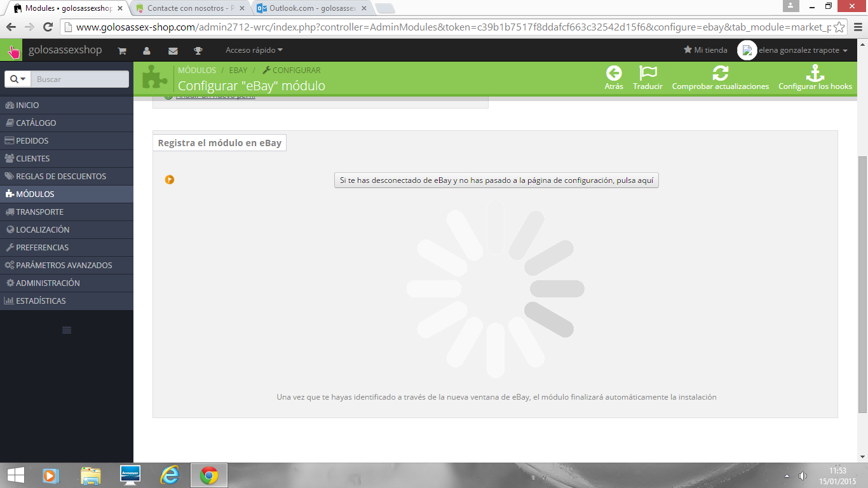Open the media player taskbar icon
Image resolution: width=868 pixels, height=488 pixels.
tap(51, 475)
